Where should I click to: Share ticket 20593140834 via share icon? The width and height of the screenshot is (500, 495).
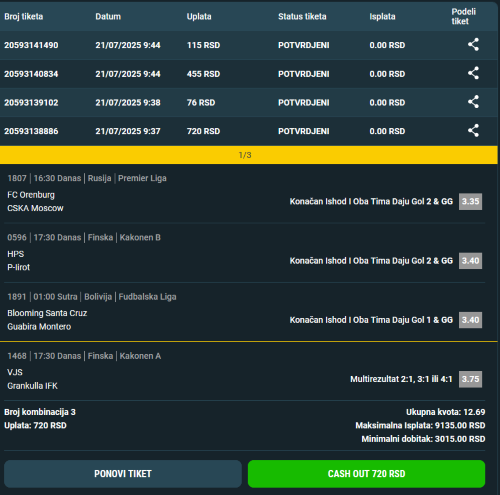[x=473, y=73]
